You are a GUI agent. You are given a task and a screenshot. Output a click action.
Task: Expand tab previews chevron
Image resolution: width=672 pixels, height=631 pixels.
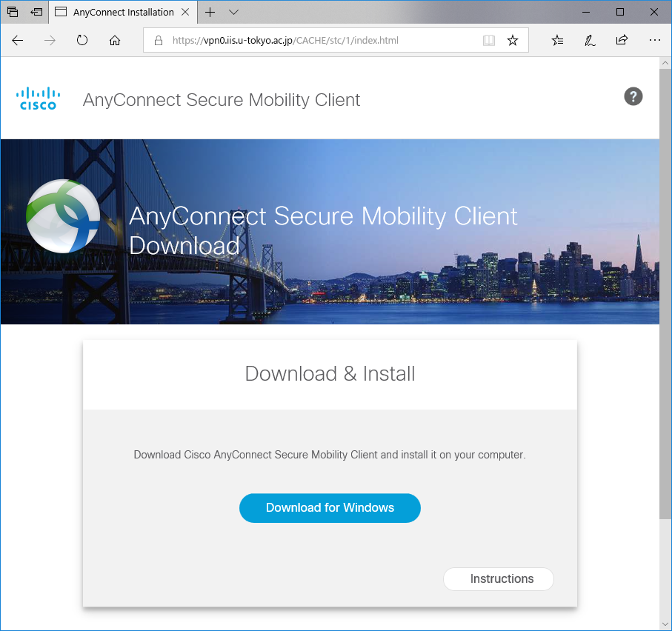point(233,12)
